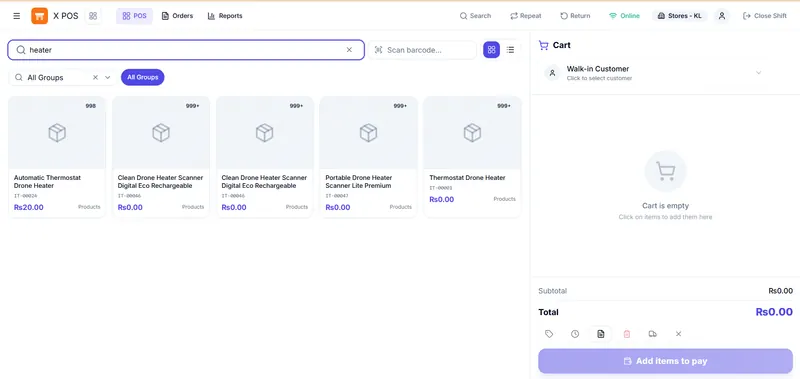
Task: Click Search in the top bar
Action: [x=475, y=16]
